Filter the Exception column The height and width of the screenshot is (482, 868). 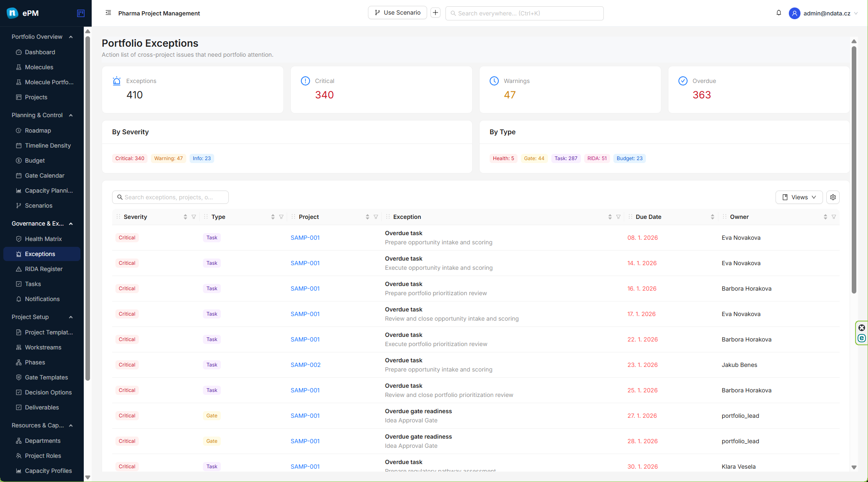point(618,217)
